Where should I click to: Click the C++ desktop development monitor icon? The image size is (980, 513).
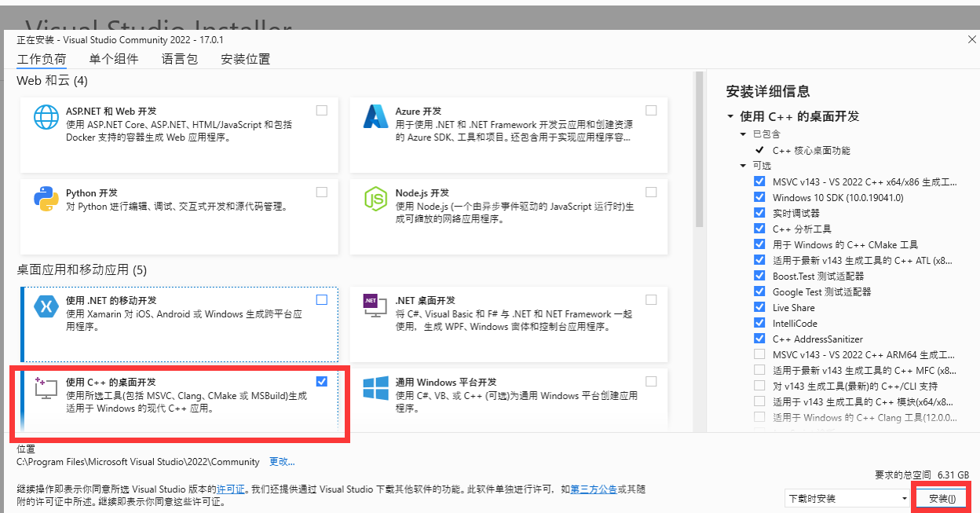coord(46,387)
